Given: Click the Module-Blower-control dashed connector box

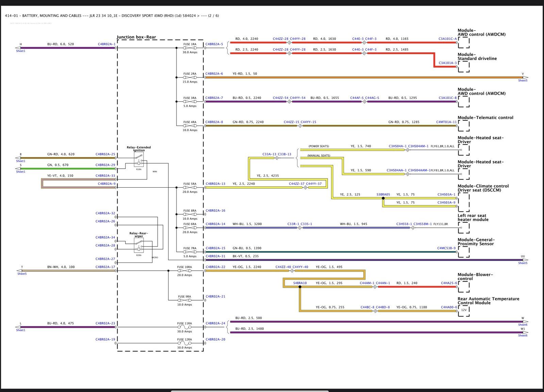Looking at the screenshot, I should tap(464, 287).
